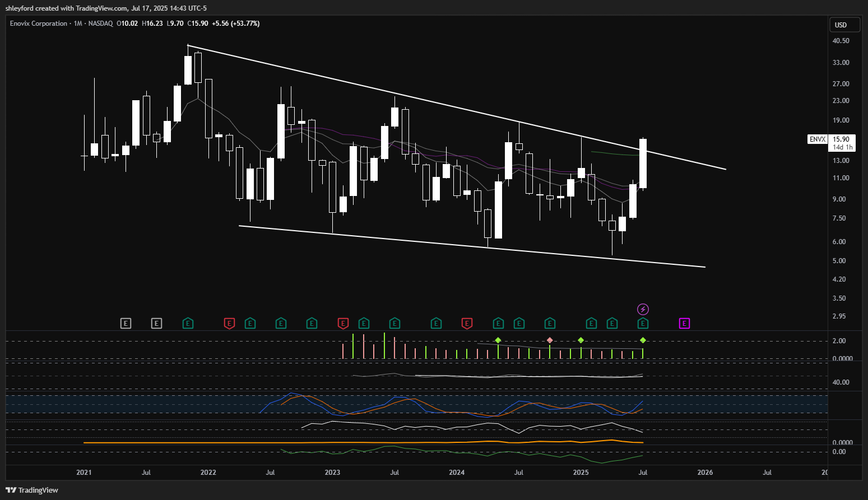Click the H16.23 high value
The height and width of the screenshot is (500, 868).
coord(152,24)
